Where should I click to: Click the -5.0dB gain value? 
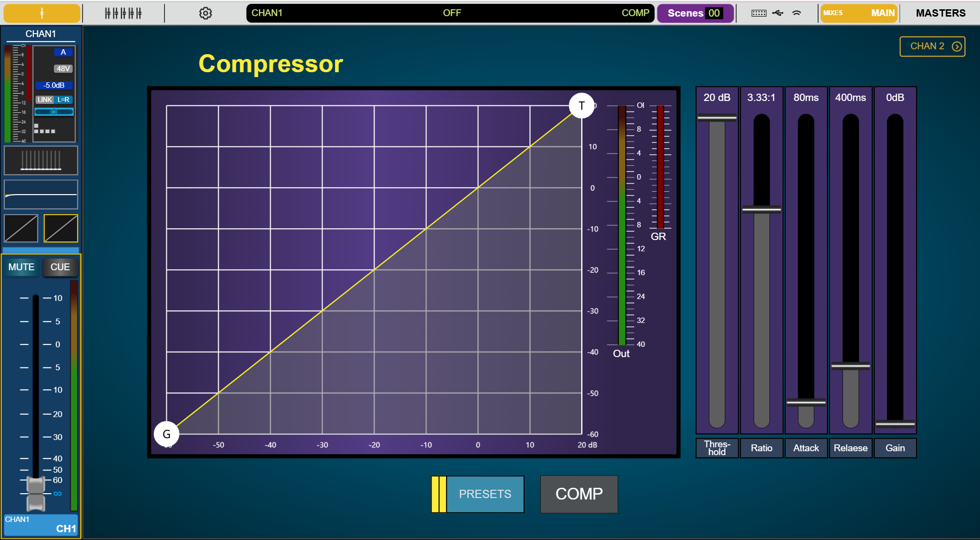[x=54, y=85]
